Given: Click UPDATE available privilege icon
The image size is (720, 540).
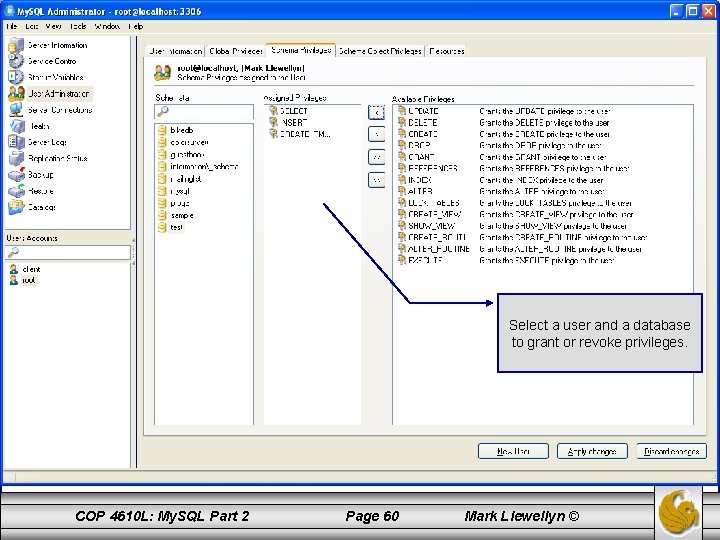Looking at the screenshot, I should (402, 111).
